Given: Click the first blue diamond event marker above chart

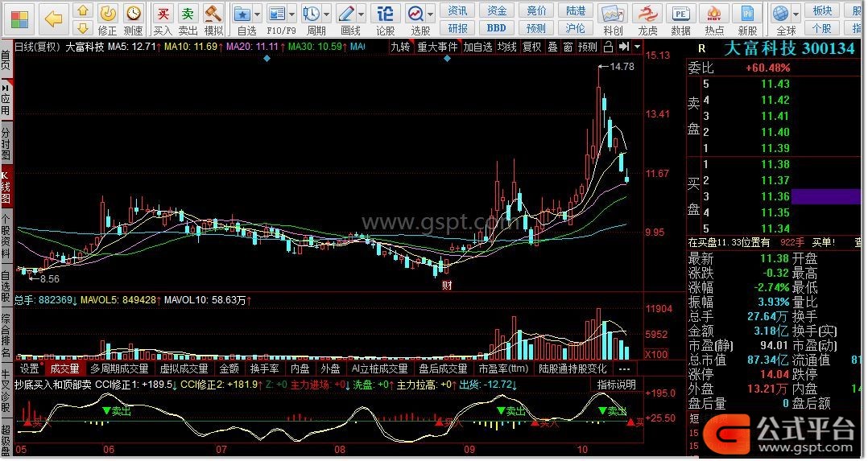Looking at the screenshot, I should coord(267,58).
